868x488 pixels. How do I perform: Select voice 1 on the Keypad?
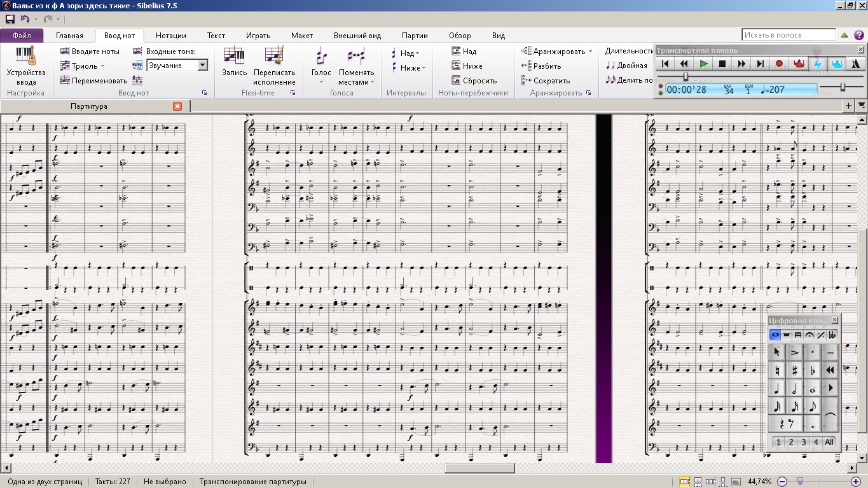click(778, 442)
